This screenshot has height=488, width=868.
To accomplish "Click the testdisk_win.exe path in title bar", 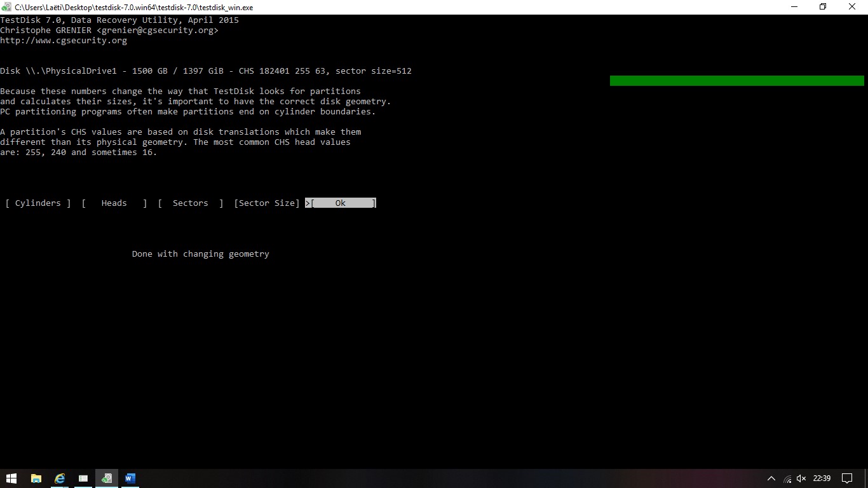I will (134, 7).
